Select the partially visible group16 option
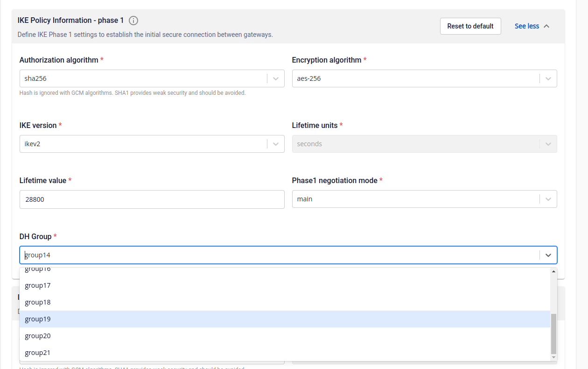The height and width of the screenshot is (369, 588). (x=38, y=270)
